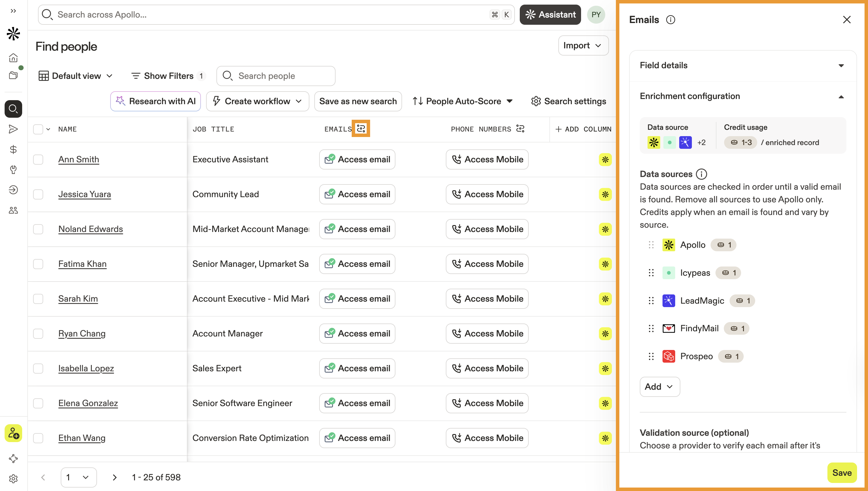Open the Import dropdown
The image size is (868, 491).
(x=583, y=45)
